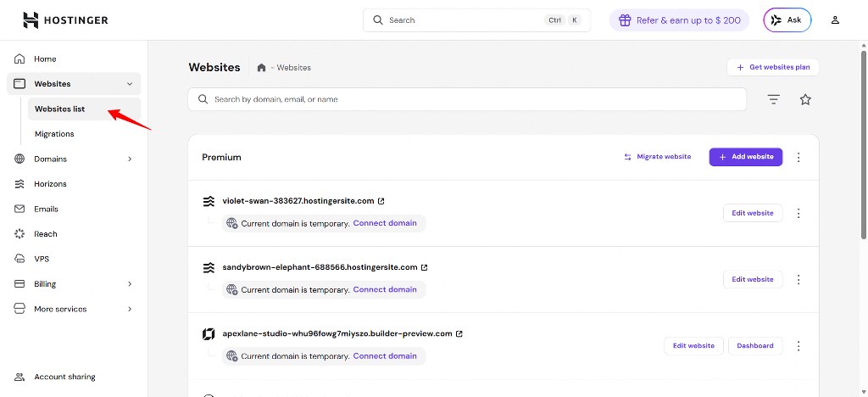Open violet-swan-383627.hostingersite.com external link icon
Screen dimensions: 868x397
click(381, 201)
